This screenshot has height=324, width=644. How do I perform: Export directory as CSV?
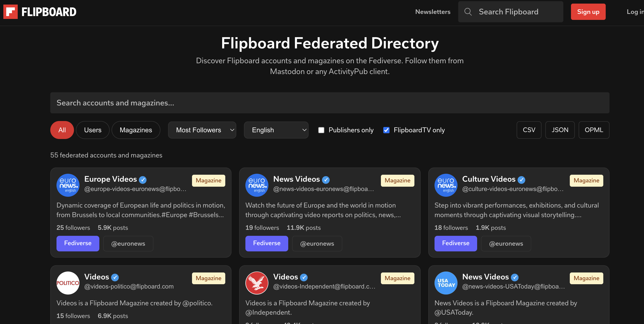coord(529,130)
